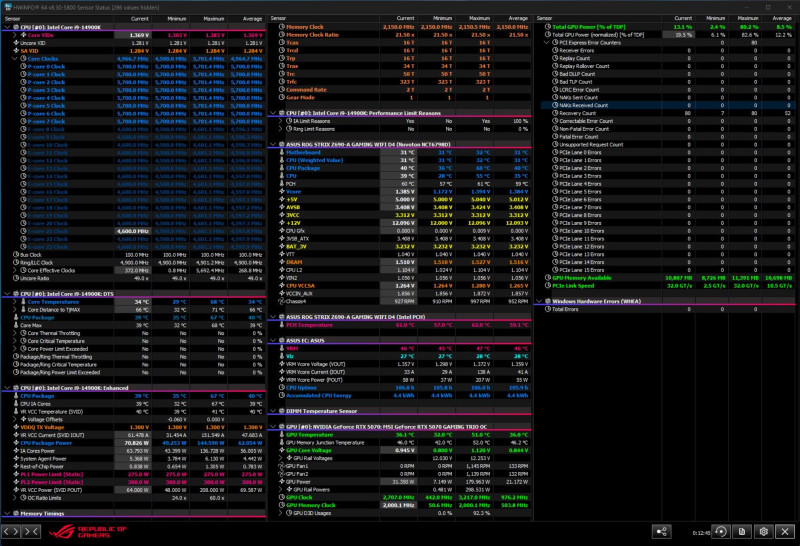Image resolution: width=800 pixels, height=546 pixels.
Task: Click the clock icon beside Bus Clock
Action: 16,255
